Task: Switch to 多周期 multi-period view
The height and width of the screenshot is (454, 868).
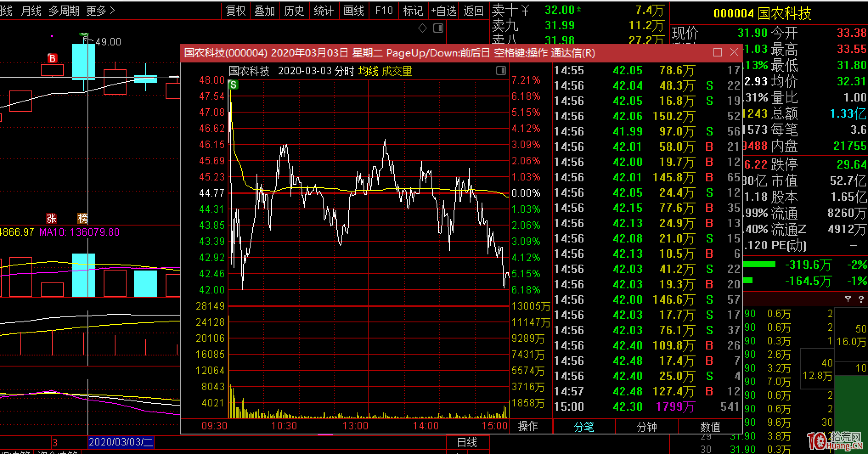Action: coord(64,11)
